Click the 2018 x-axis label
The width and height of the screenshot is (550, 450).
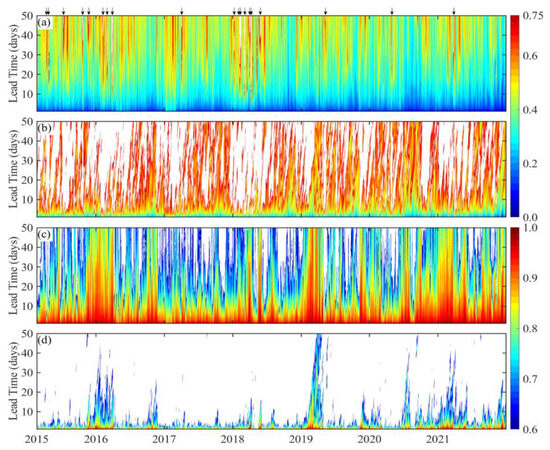point(233,439)
